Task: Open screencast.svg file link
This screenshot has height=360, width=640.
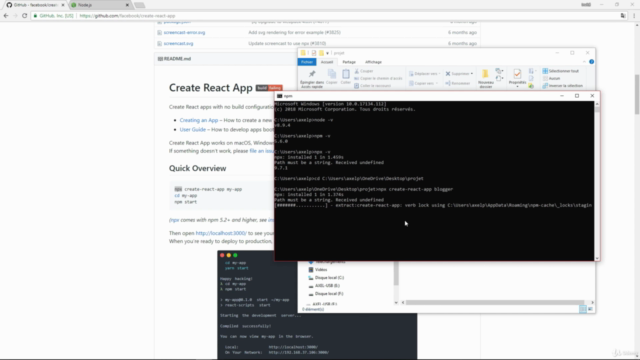Action: tap(178, 43)
